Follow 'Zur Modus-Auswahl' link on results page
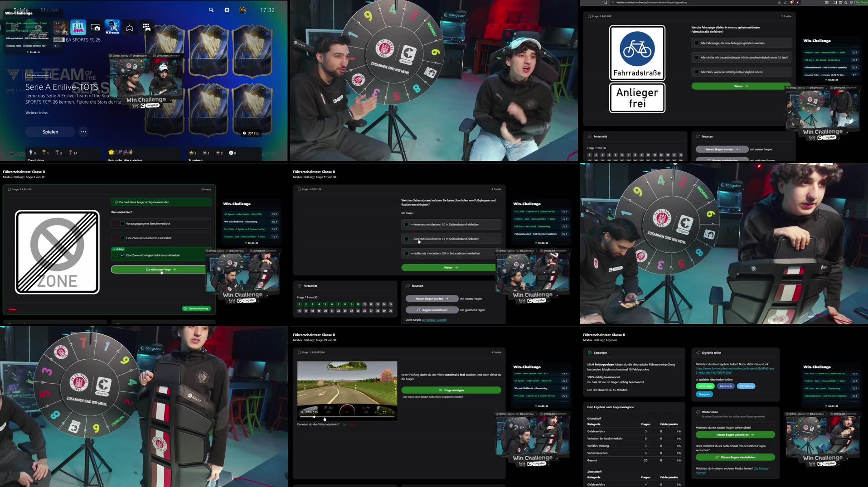Image resolution: width=868 pixels, height=487 pixels. point(761,468)
